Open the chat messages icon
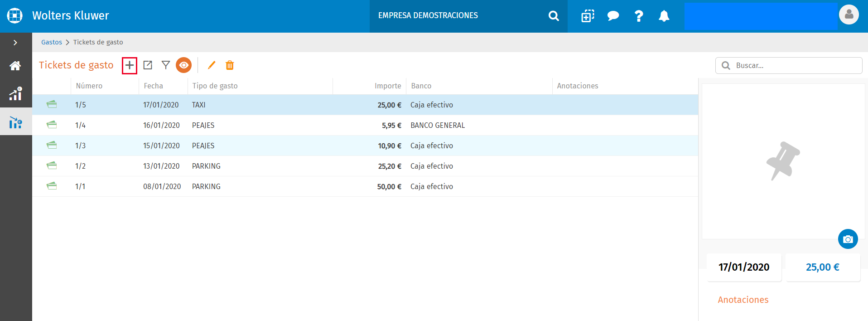Viewport: 868px width, 321px height. [613, 16]
